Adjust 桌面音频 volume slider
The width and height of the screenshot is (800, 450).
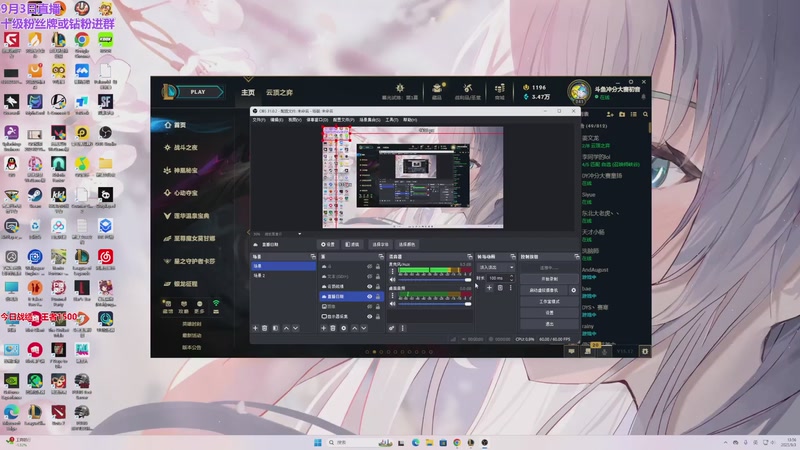[434, 304]
